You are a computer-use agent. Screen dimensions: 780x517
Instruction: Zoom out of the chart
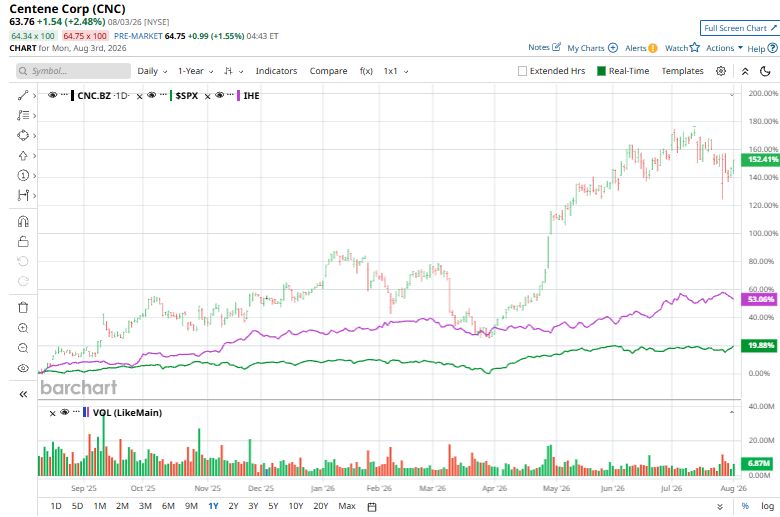[x=23, y=348]
